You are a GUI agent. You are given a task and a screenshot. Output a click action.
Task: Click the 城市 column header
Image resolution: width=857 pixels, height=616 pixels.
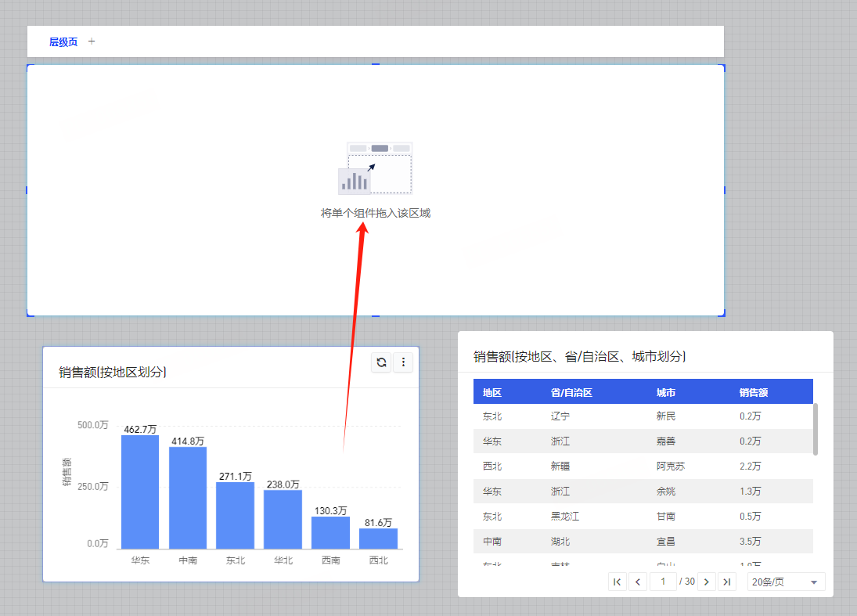666,392
